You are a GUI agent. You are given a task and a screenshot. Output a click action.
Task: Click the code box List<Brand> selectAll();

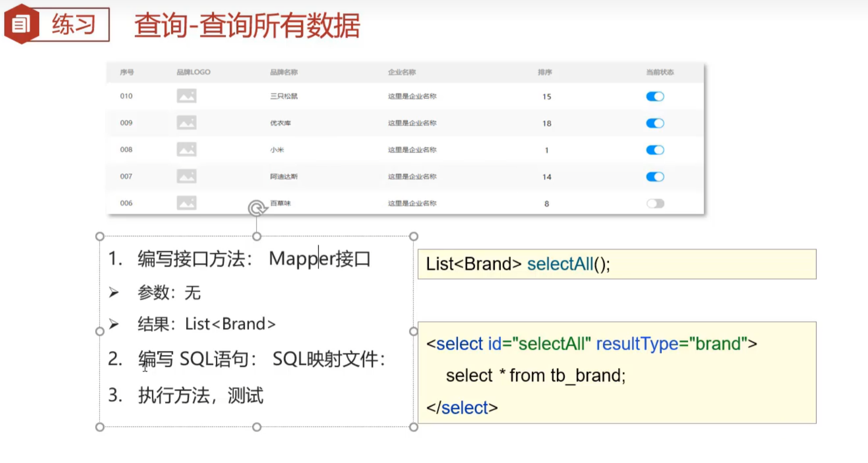(617, 264)
